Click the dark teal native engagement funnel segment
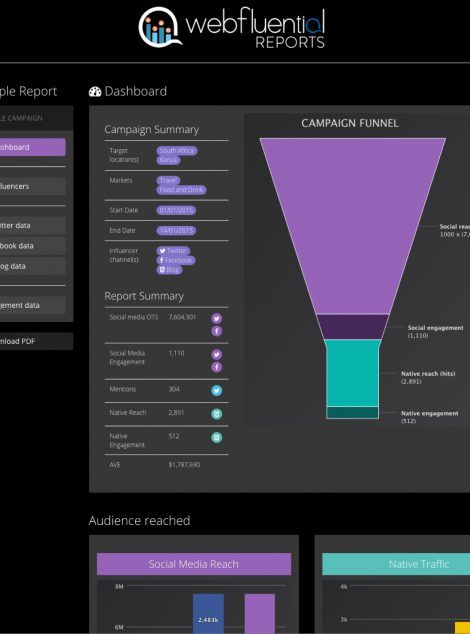This screenshot has width=470, height=634. [352, 412]
